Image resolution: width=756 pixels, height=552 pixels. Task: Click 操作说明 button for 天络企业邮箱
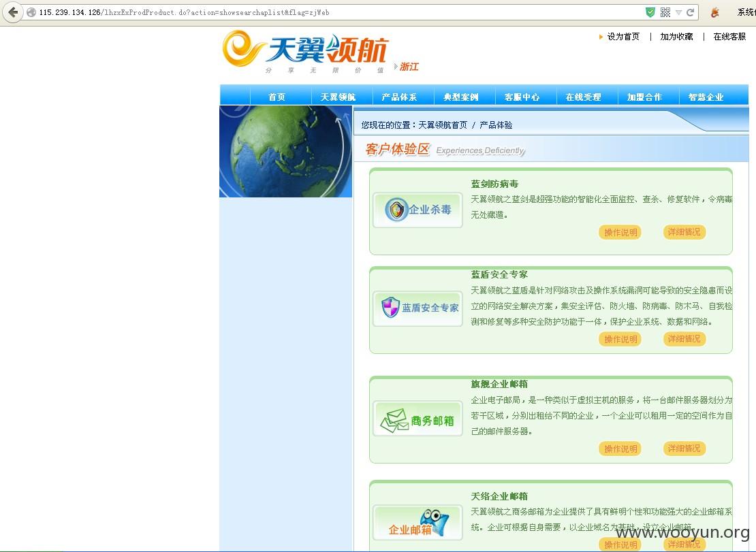pos(620,545)
